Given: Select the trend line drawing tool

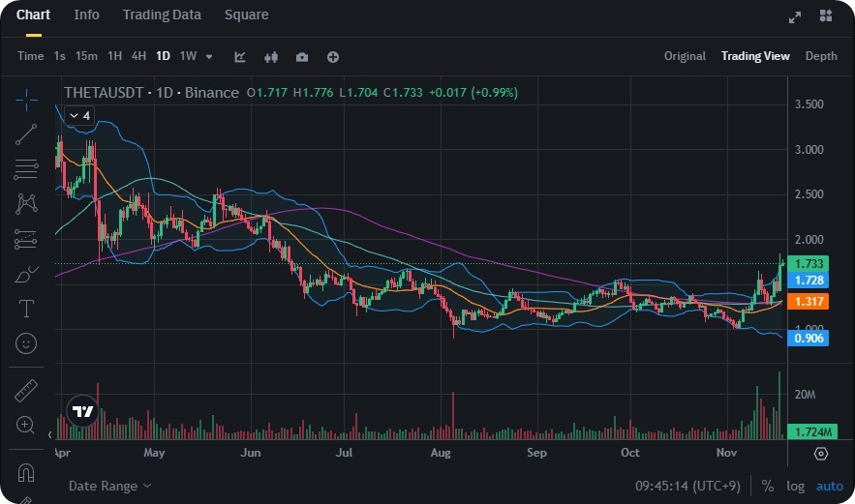Looking at the screenshot, I should (26, 134).
